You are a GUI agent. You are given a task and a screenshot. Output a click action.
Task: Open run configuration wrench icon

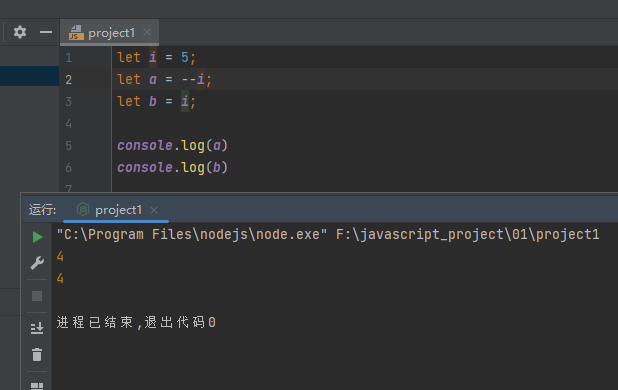(37, 263)
